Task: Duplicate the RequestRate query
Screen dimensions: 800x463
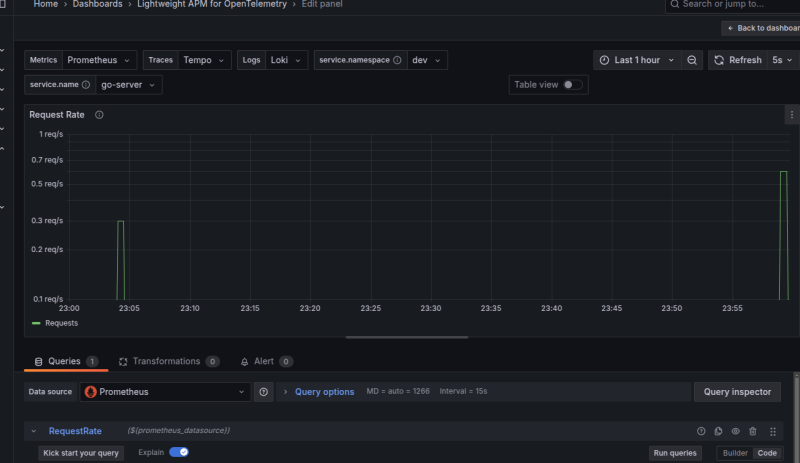Action: click(x=718, y=431)
